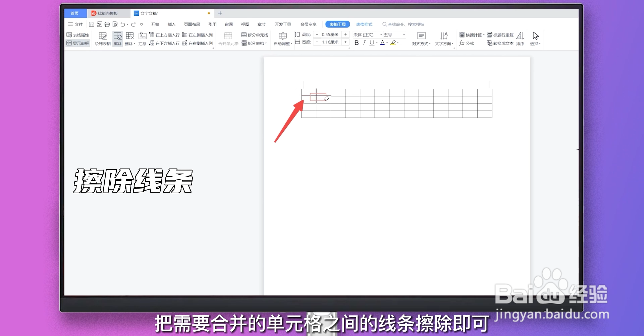Apply the highlight color marker
Screen dimensions: 644x336
tap(393, 43)
